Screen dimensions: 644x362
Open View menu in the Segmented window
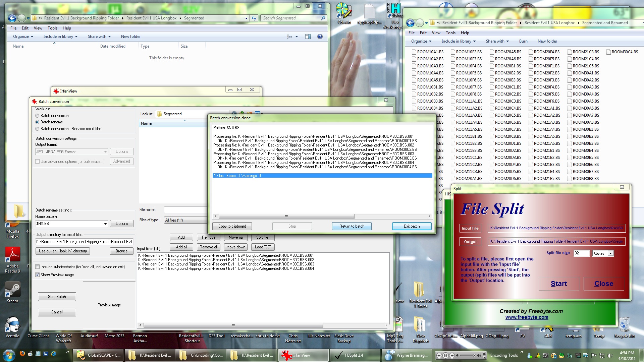point(38,28)
